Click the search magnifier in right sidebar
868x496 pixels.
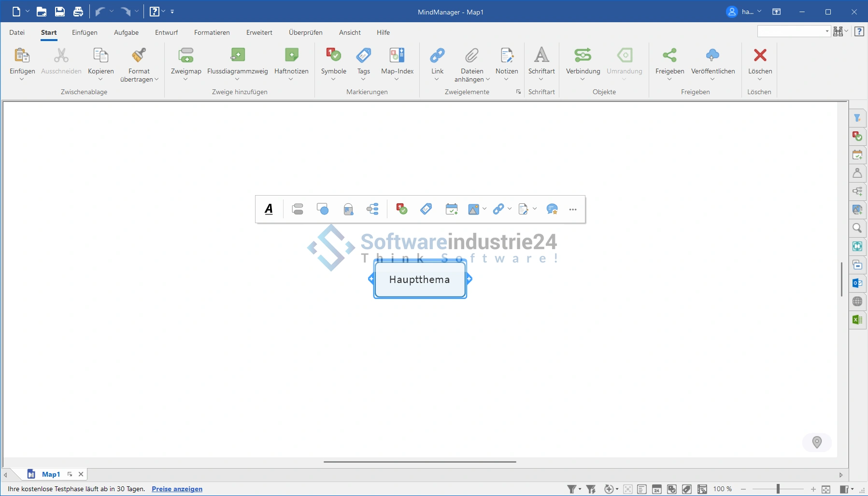click(x=857, y=228)
